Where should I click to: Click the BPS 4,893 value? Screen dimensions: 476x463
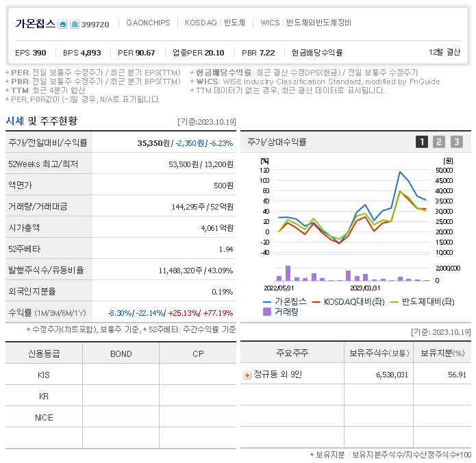pyautogui.click(x=82, y=53)
